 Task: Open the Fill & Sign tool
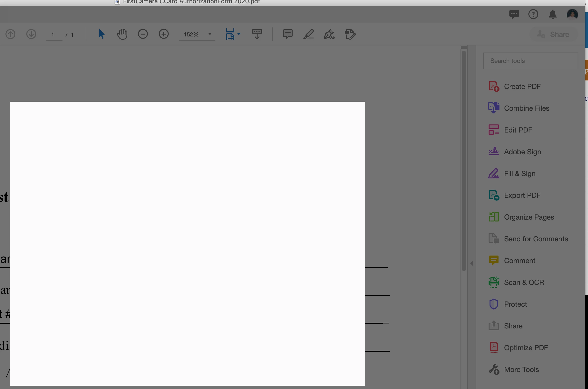(x=520, y=174)
